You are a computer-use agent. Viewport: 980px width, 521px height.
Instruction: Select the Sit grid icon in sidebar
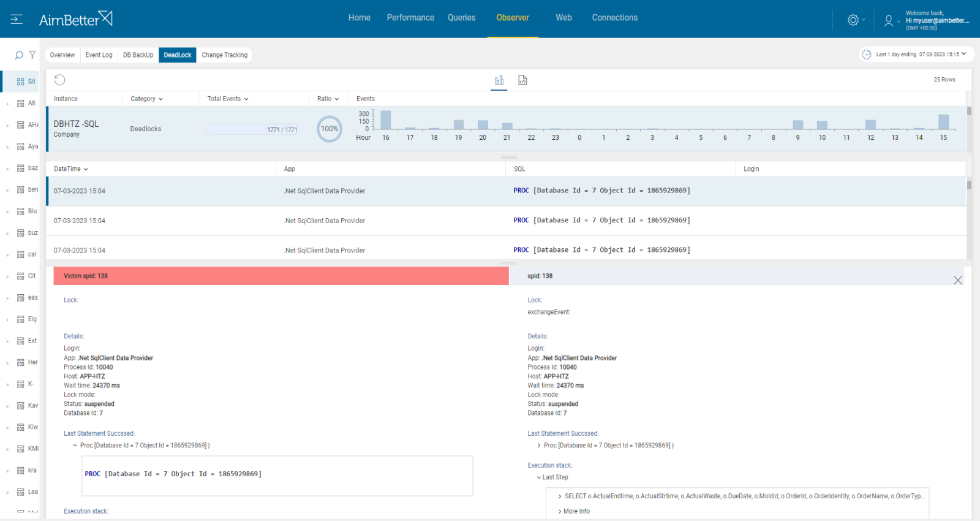[x=21, y=82]
